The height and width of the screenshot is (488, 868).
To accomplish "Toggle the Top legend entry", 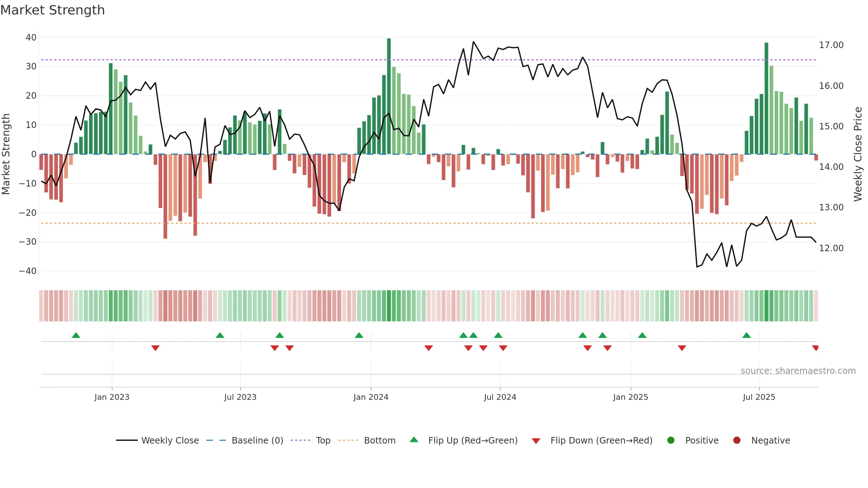I will (x=311, y=440).
